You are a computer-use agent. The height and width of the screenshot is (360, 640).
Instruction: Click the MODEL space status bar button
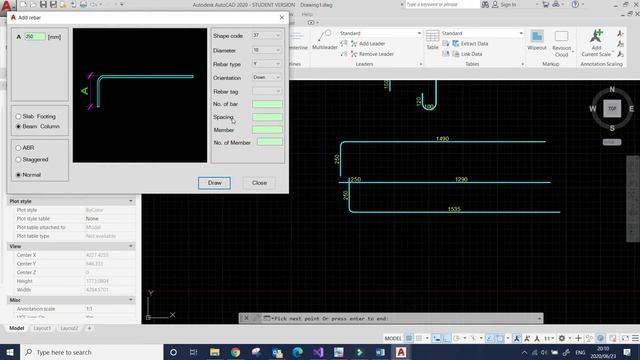click(393, 338)
